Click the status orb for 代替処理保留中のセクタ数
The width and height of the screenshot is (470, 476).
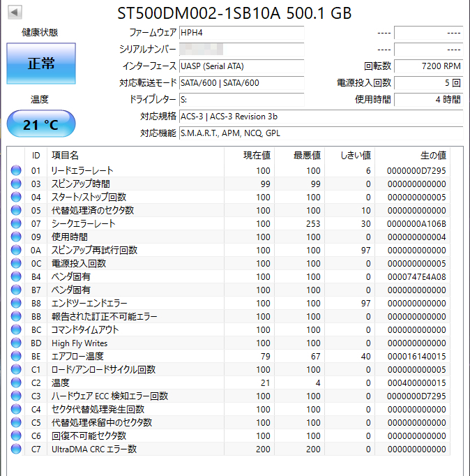[16, 422]
